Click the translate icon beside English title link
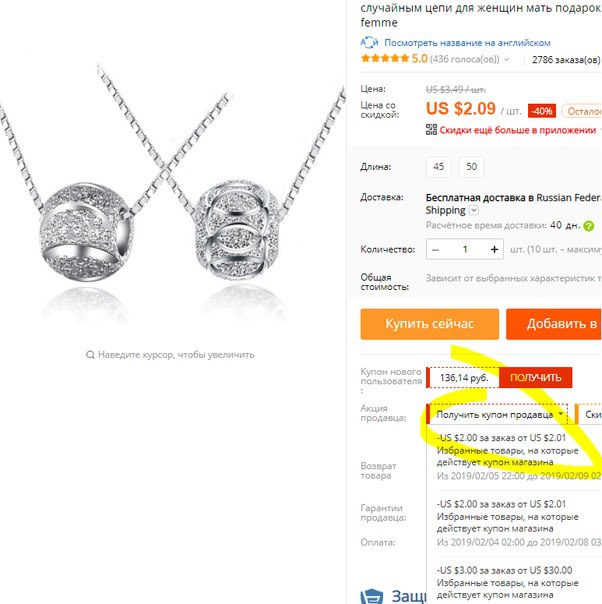This screenshot has height=604, width=602. pyautogui.click(x=369, y=42)
